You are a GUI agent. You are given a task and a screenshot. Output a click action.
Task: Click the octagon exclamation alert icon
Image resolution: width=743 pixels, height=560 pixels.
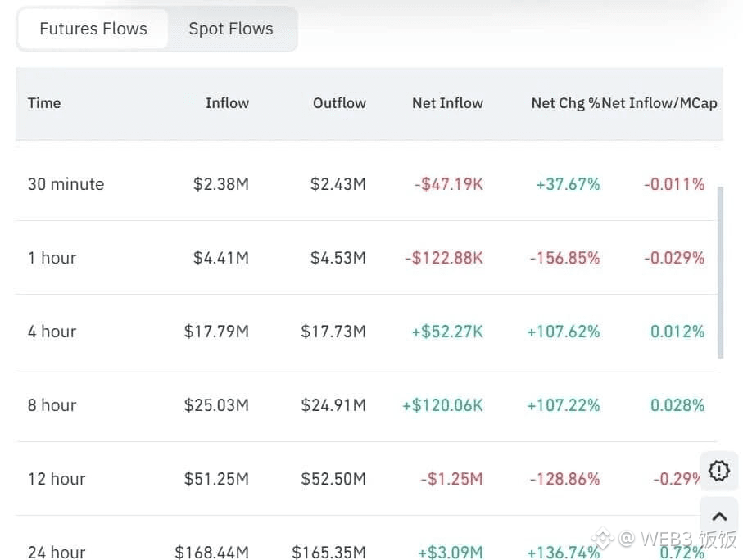[718, 471]
